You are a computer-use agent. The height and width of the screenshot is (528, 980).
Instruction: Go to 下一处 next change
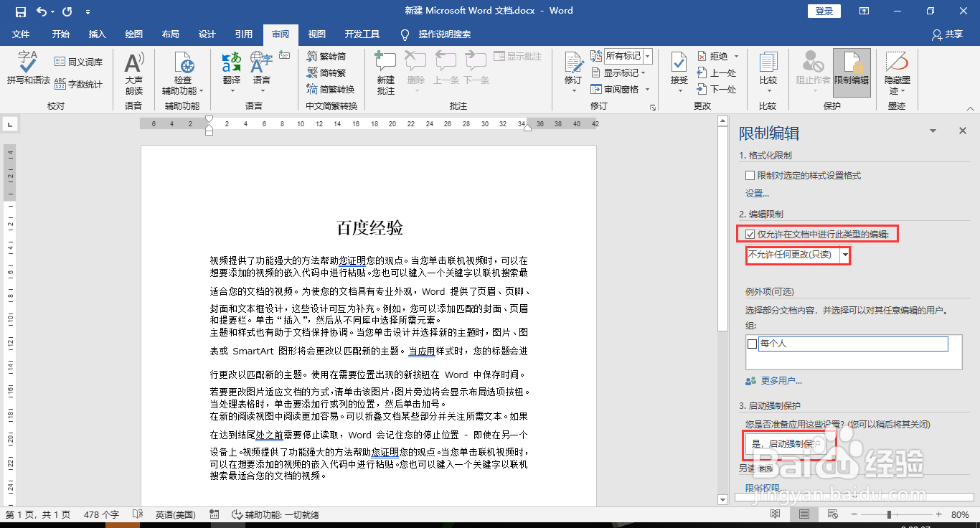tap(717, 89)
